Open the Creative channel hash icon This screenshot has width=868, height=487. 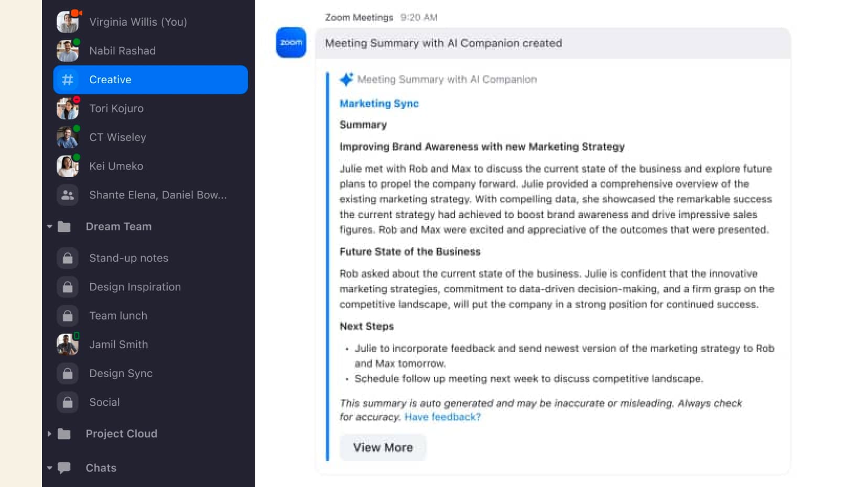[68, 80]
